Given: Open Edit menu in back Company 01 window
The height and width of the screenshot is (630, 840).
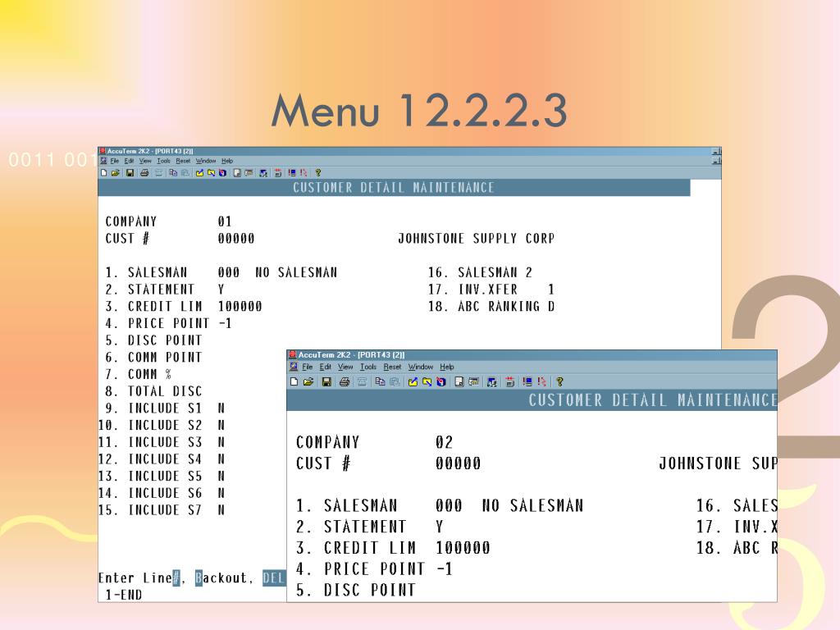Looking at the screenshot, I should pos(129,161).
